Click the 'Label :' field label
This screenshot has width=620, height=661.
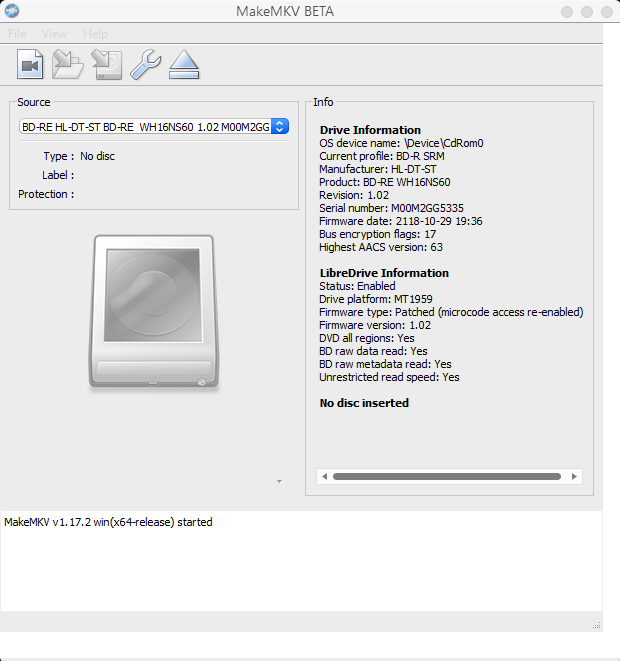[58, 175]
